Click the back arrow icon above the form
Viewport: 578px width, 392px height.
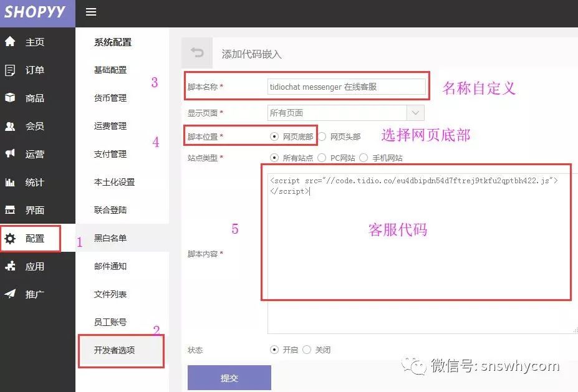197,53
